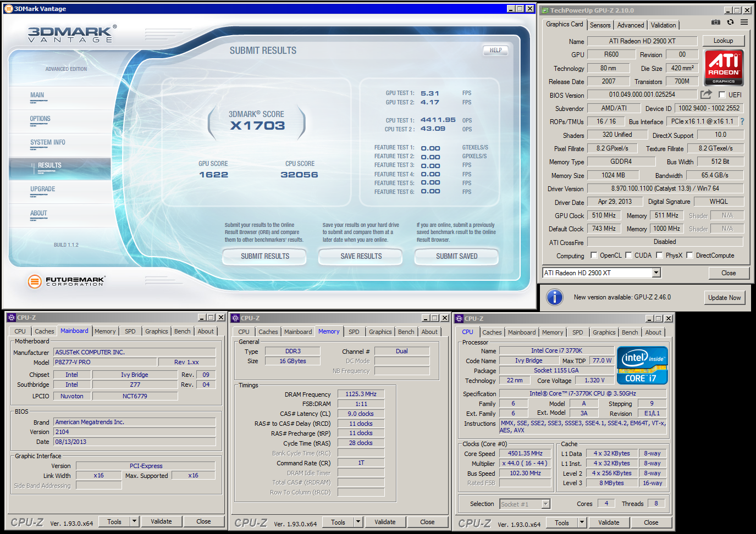The height and width of the screenshot is (534, 756).
Task: Select RESULTS in 3DMark sidebar
Action: coord(49,166)
